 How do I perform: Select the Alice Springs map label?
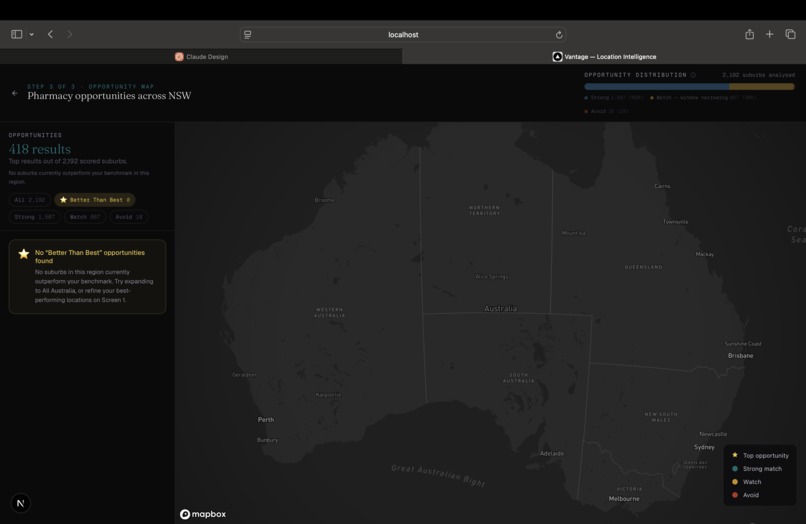(x=492, y=277)
